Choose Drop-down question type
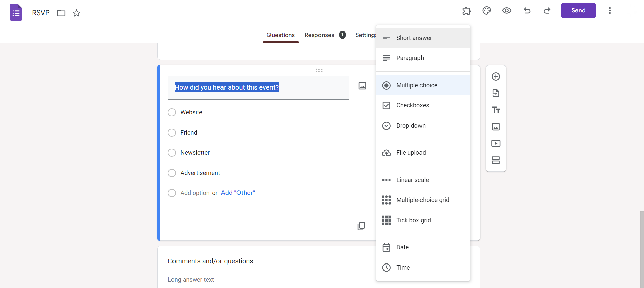644x288 pixels. (x=411, y=126)
